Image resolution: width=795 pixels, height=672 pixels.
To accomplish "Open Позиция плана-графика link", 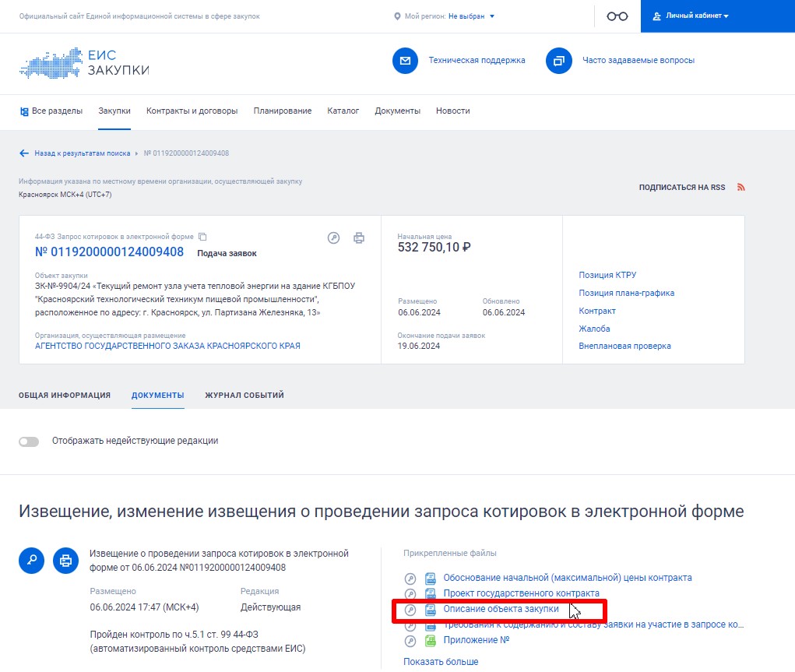I will [x=626, y=293].
